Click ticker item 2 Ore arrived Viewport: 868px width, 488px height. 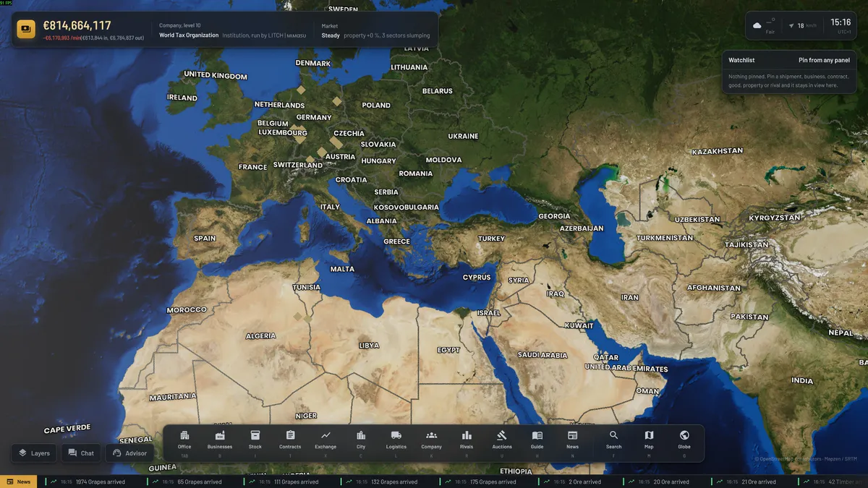(x=585, y=481)
